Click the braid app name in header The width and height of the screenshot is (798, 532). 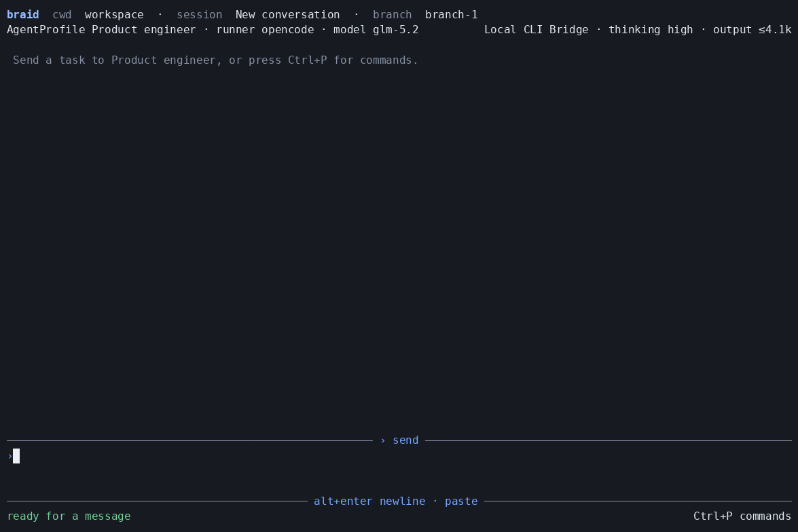click(x=23, y=15)
